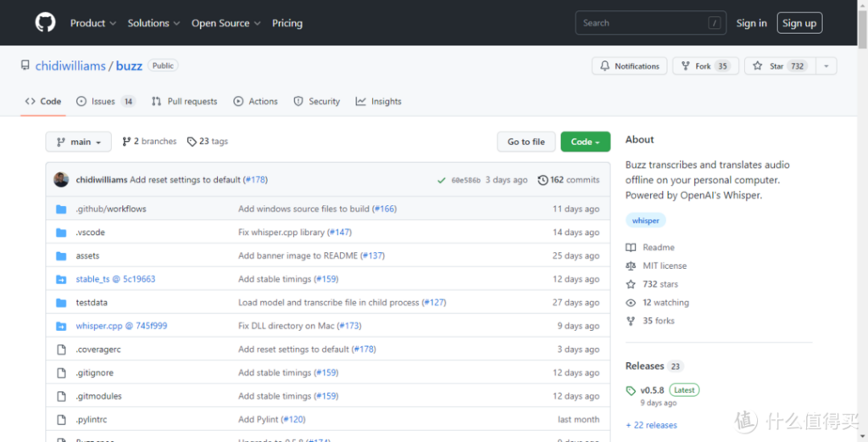
Task: View the 162 commits history
Action: coord(569,180)
